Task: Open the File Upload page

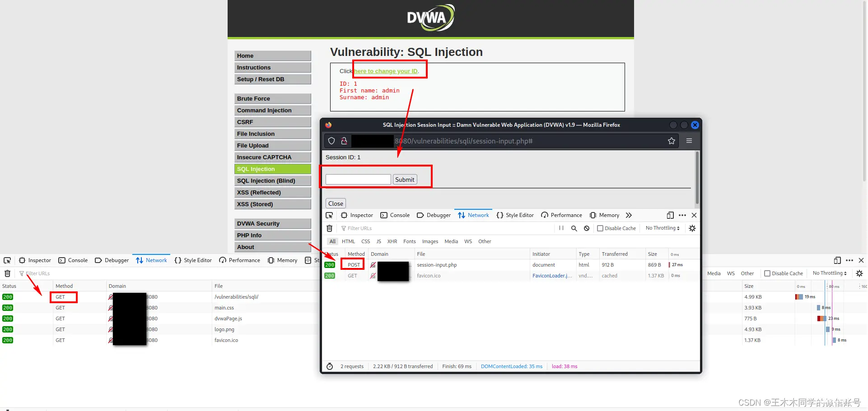Action: click(273, 146)
